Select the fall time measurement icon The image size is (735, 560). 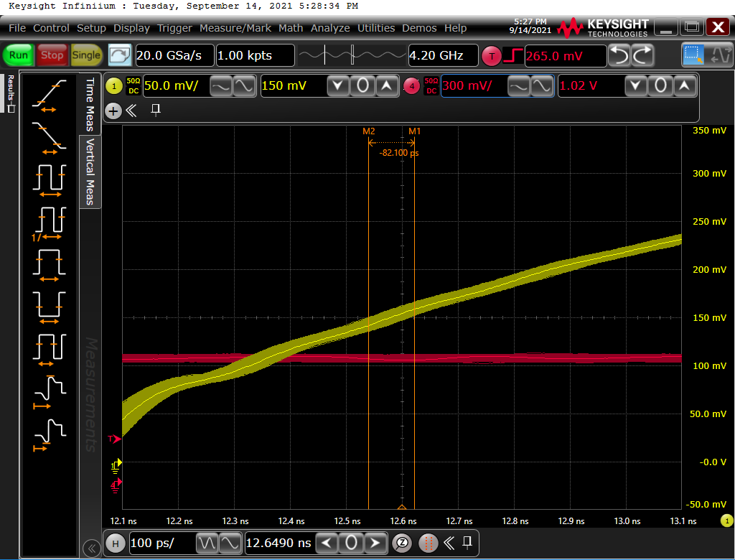pos(49,137)
